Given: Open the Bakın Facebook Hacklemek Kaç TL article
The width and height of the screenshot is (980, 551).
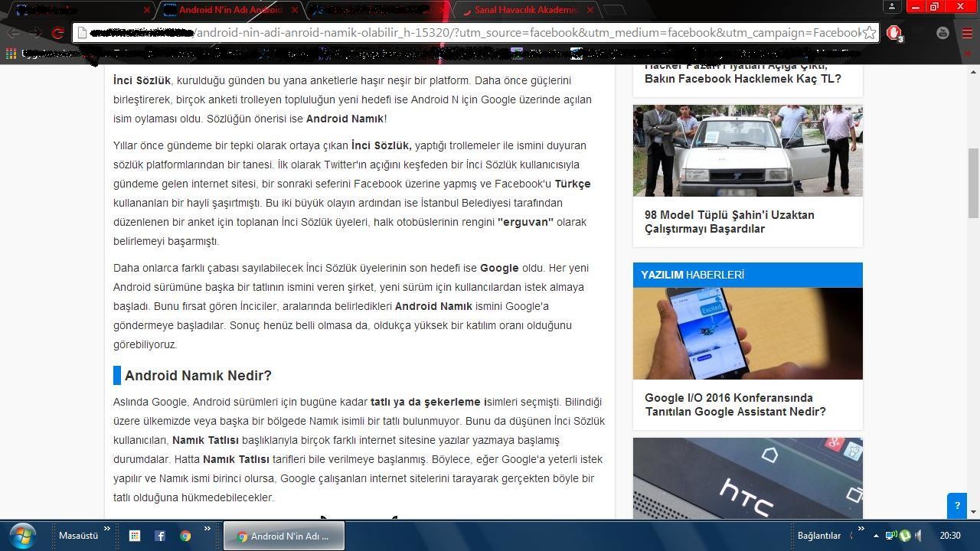Looking at the screenshot, I should (743, 79).
